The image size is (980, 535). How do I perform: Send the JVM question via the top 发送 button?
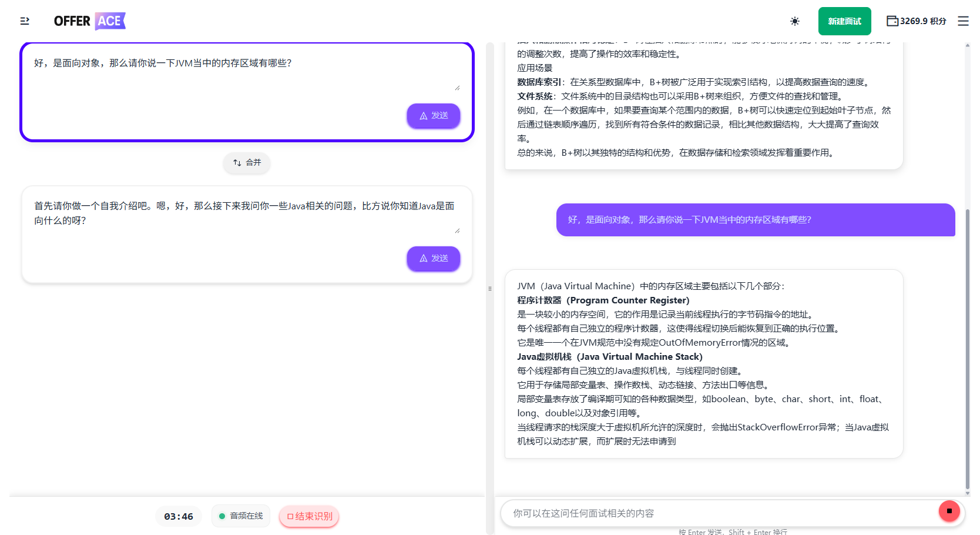433,116
